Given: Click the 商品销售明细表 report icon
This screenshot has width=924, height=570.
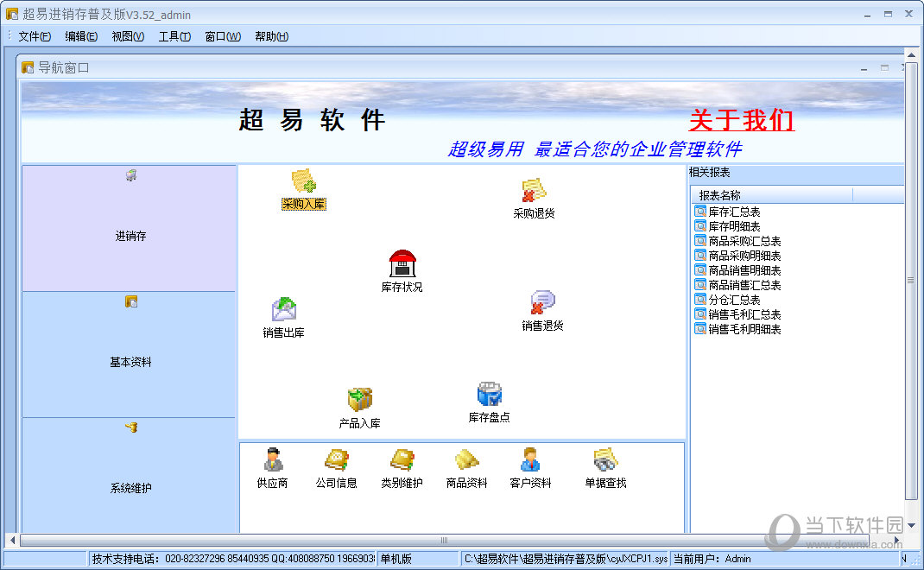Looking at the screenshot, I should (x=700, y=270).
